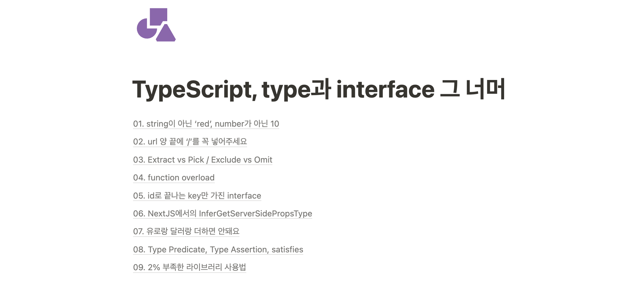Open chapter 09 about library usage
The height and width of the screenshot is (283, 644).
click(190, 267)
